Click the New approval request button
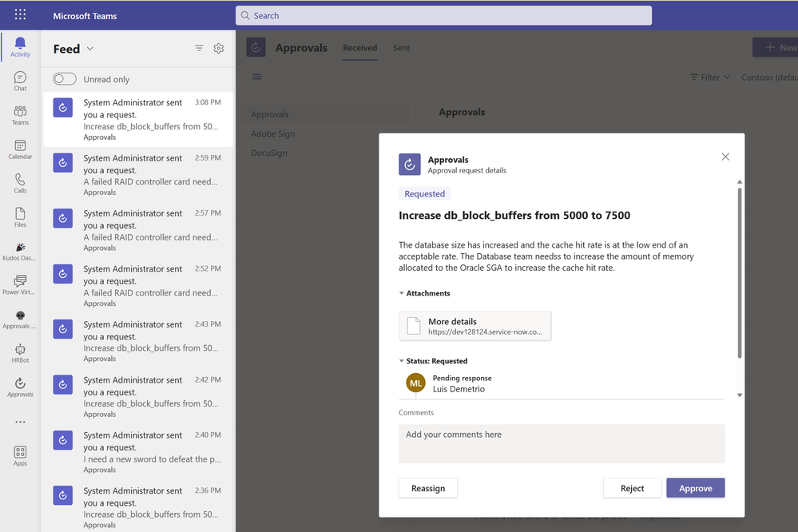 point(775,47)
